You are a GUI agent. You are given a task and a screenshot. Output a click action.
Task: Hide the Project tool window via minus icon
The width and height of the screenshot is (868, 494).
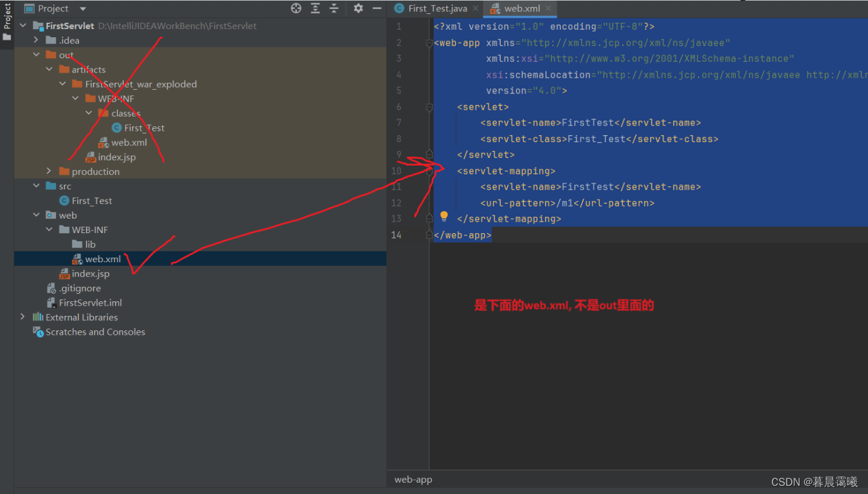(x=377, y=8)
